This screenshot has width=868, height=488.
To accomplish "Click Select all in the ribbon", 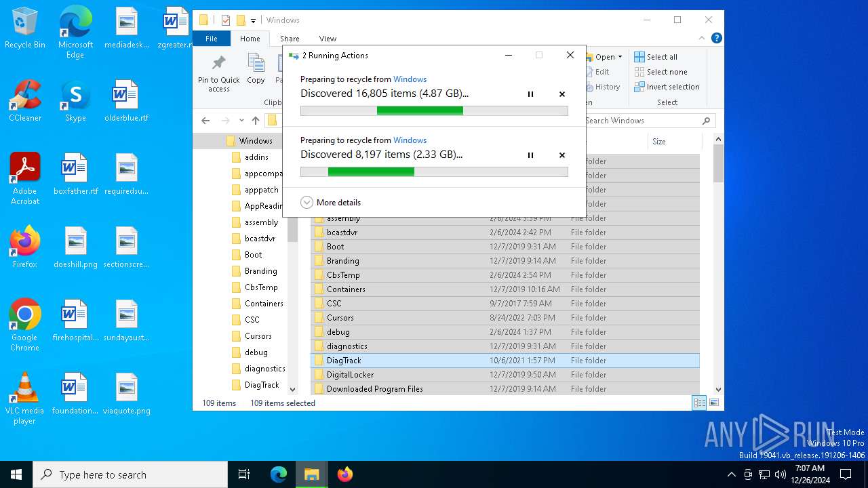I will 655,57.
